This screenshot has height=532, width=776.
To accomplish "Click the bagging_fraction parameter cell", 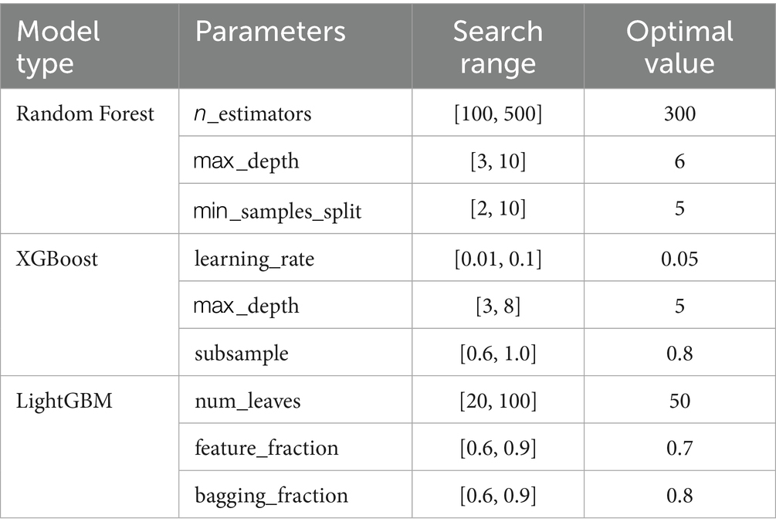I will point(271,495).
